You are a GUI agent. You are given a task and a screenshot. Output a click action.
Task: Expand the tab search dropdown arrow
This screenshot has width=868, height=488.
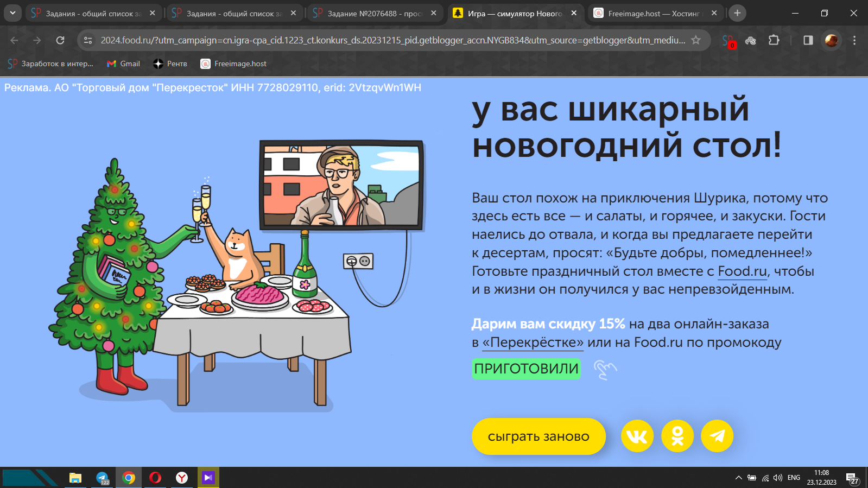tap(12, 13)
